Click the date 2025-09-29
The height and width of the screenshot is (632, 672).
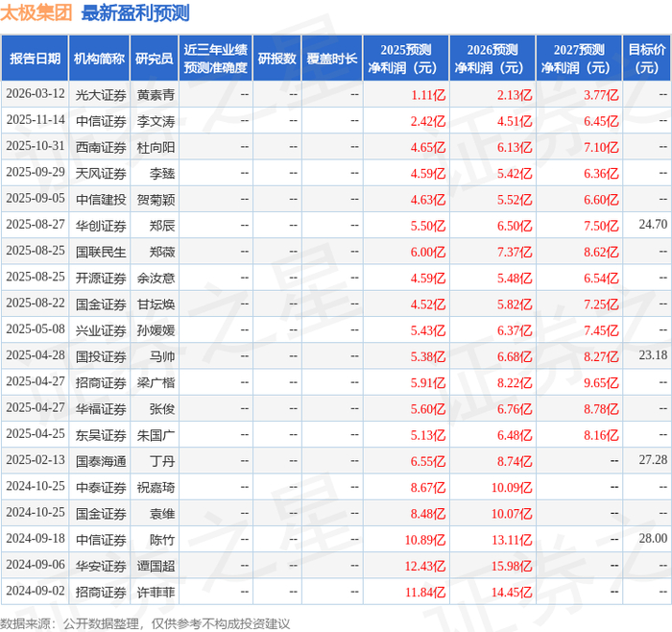pyautogui.click(x=36, y=172)
